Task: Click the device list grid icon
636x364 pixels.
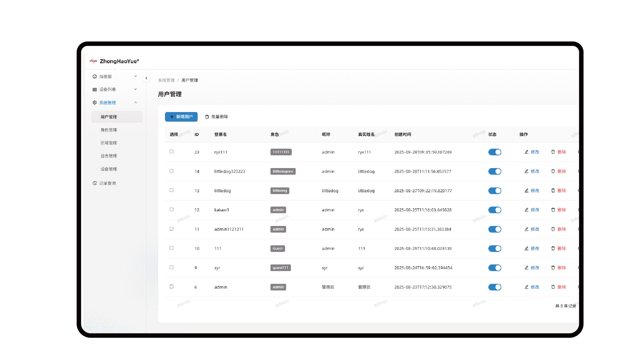Action: point(95,89)
